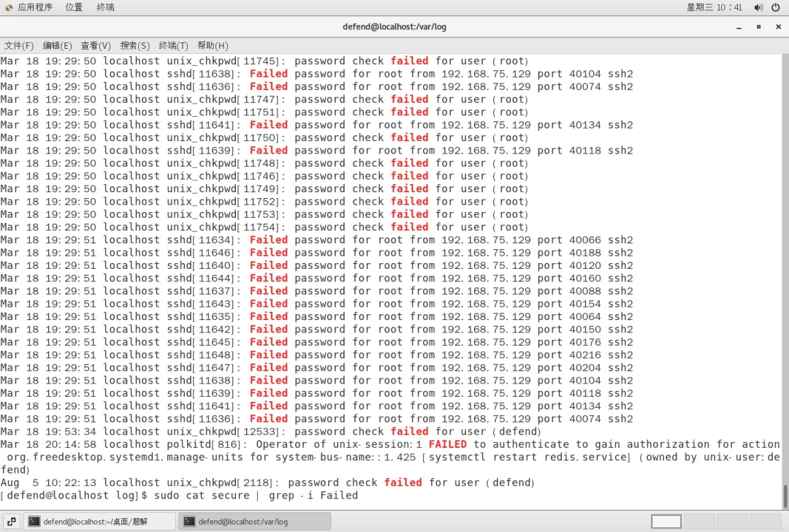789x532 pixels.
Task: Open the 应用程序 applications menu
Action: point(35,7)
